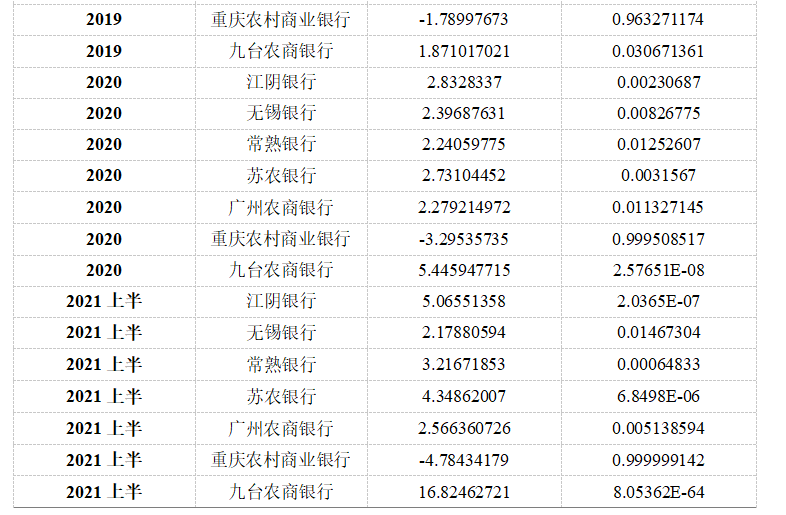
Task: Click 无锡银行 in the 2021 上半 row
Action: point(281,332)
